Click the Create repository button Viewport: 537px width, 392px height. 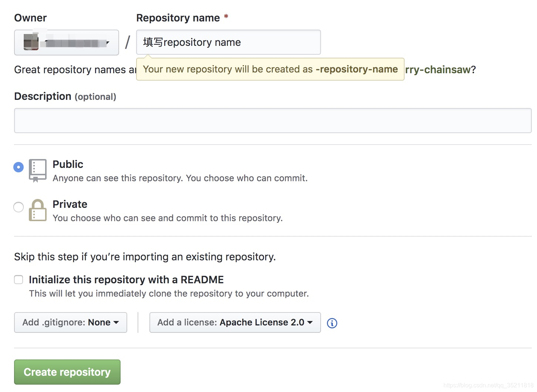67,372
